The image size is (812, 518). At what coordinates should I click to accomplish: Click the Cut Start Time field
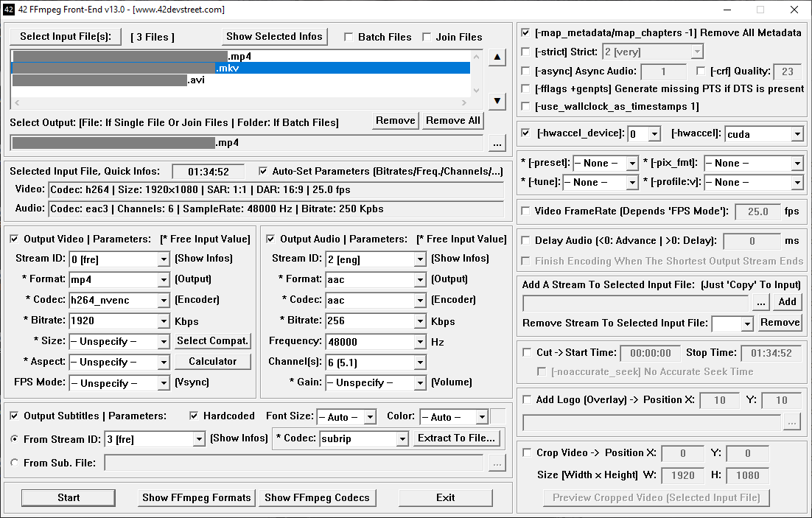tap(649, 354)
